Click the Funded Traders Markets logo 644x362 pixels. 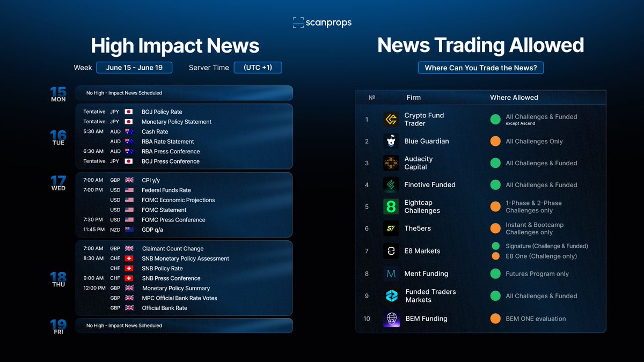[391, 296]
